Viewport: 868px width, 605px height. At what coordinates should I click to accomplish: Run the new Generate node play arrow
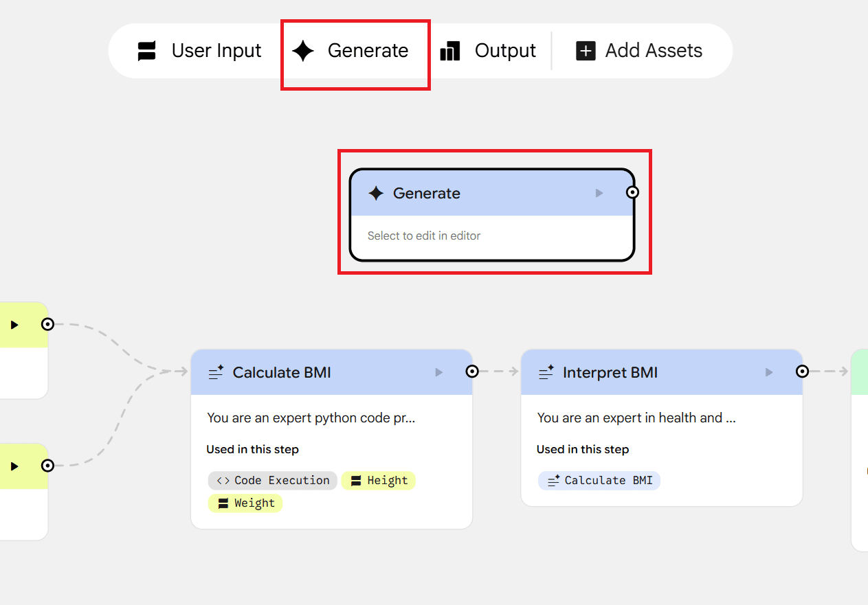coord(599,194)
